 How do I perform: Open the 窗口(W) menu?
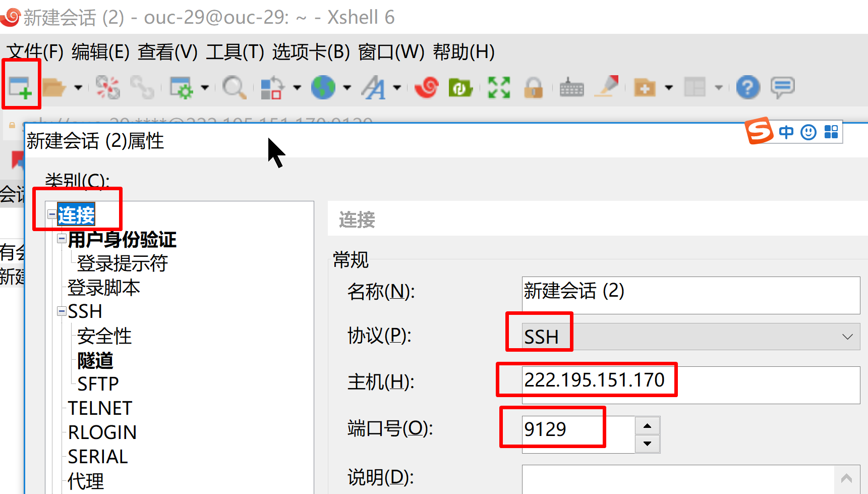pos(391,51)
